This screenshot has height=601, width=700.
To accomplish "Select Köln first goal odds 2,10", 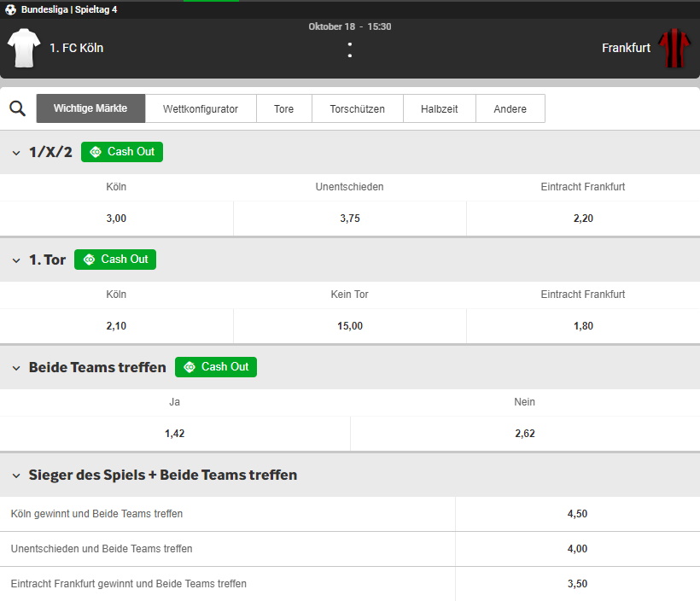I will pyautogui.click(x=116, y=326).
